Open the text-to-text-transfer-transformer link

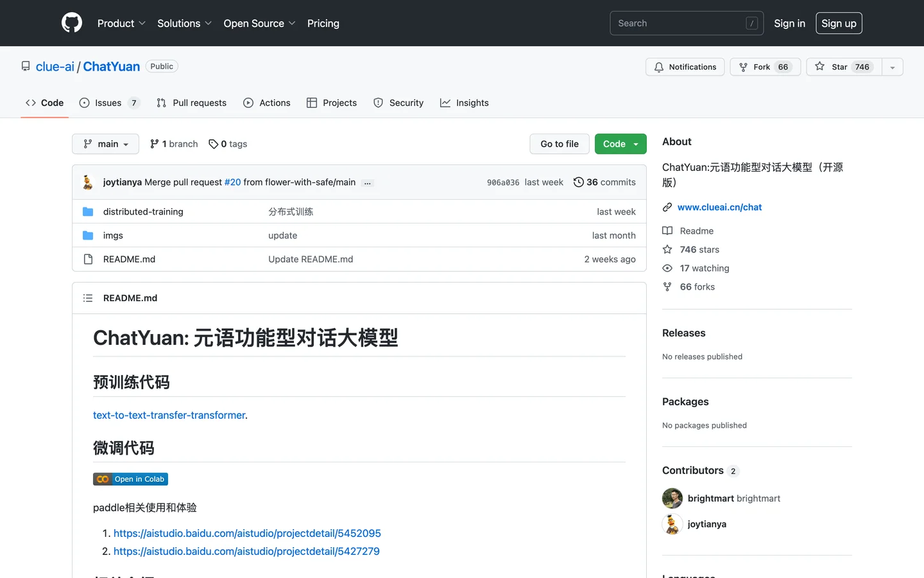(x=169, y=415)
